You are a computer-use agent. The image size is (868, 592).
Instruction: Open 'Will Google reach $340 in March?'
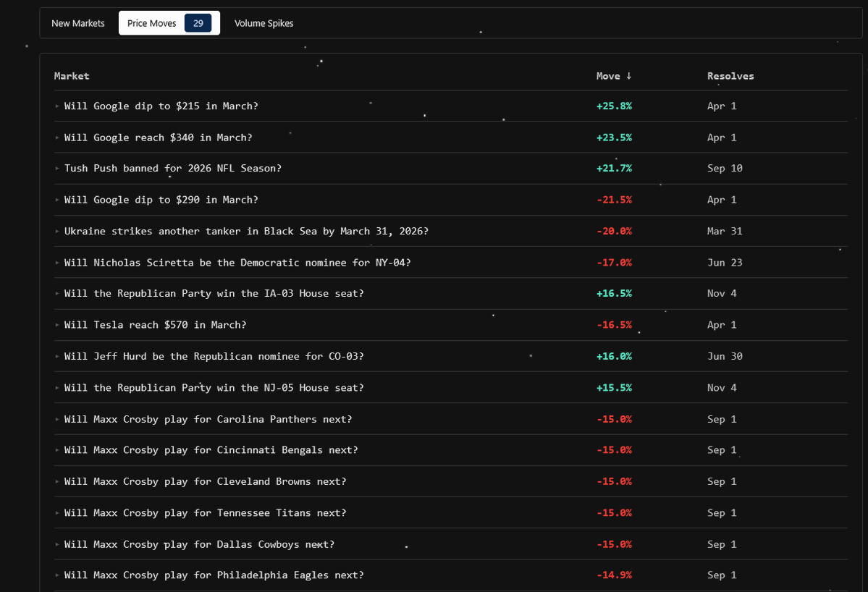(159, 138)
